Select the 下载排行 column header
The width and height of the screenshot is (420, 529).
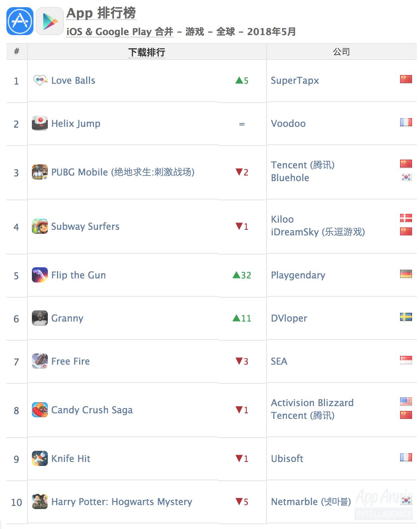click(x=147, y=52)
